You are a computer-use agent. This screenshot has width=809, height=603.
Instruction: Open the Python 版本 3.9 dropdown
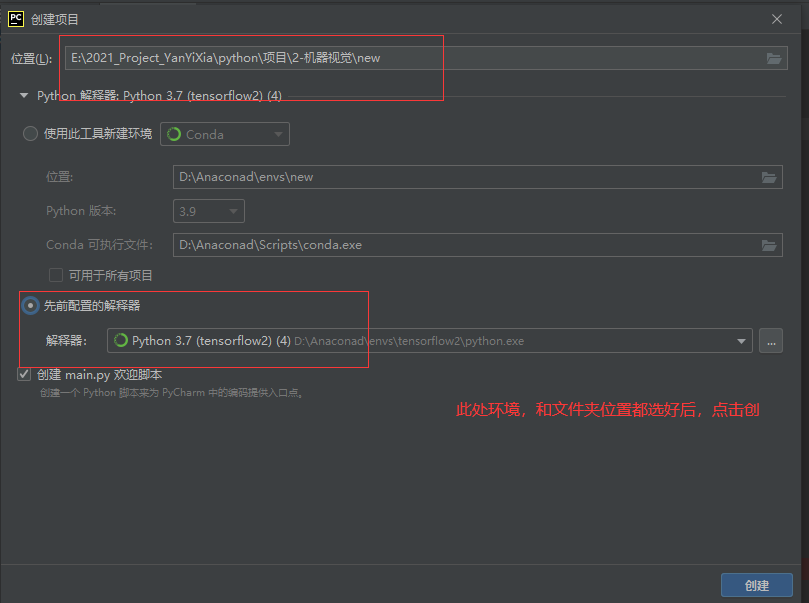pos(209,211)
